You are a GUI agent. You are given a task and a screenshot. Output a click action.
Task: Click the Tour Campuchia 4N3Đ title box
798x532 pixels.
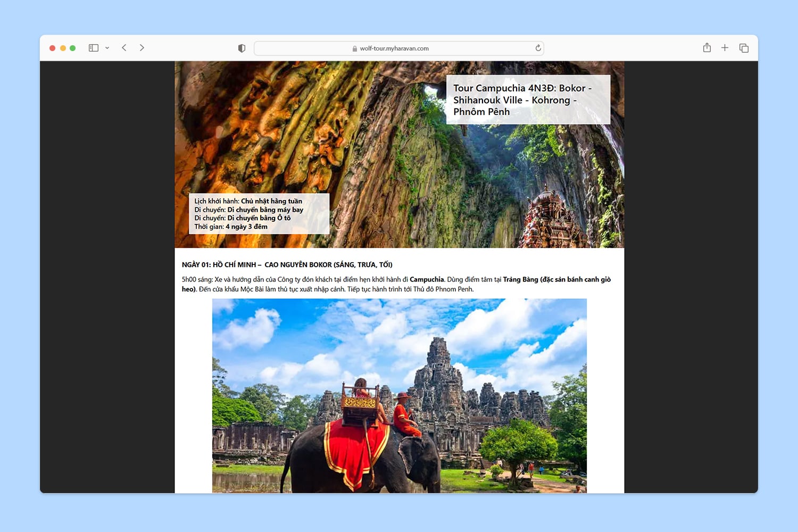coord(528,100)
